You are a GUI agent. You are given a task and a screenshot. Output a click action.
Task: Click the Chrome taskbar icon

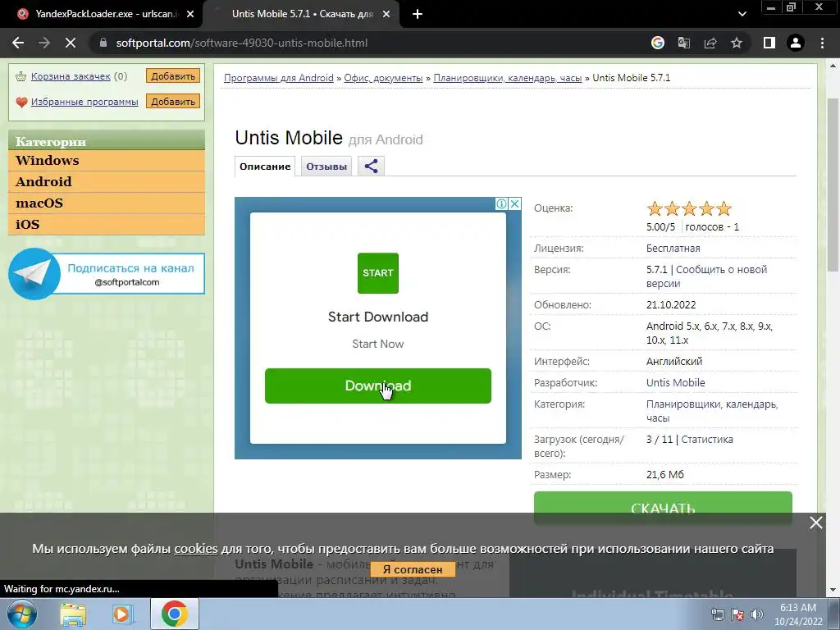click(x=174, y=614)
